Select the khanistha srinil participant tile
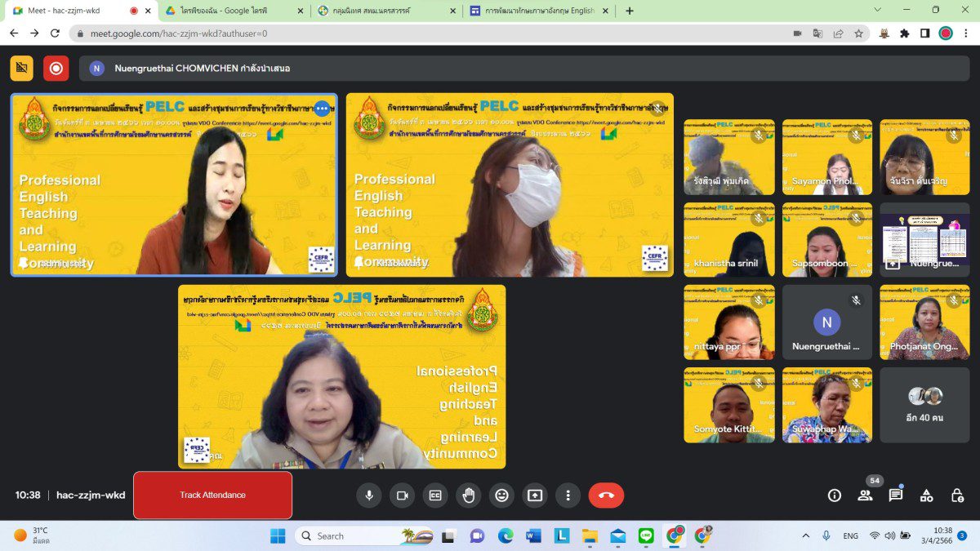This screenshot has height=551, width=980. (729, 240)
